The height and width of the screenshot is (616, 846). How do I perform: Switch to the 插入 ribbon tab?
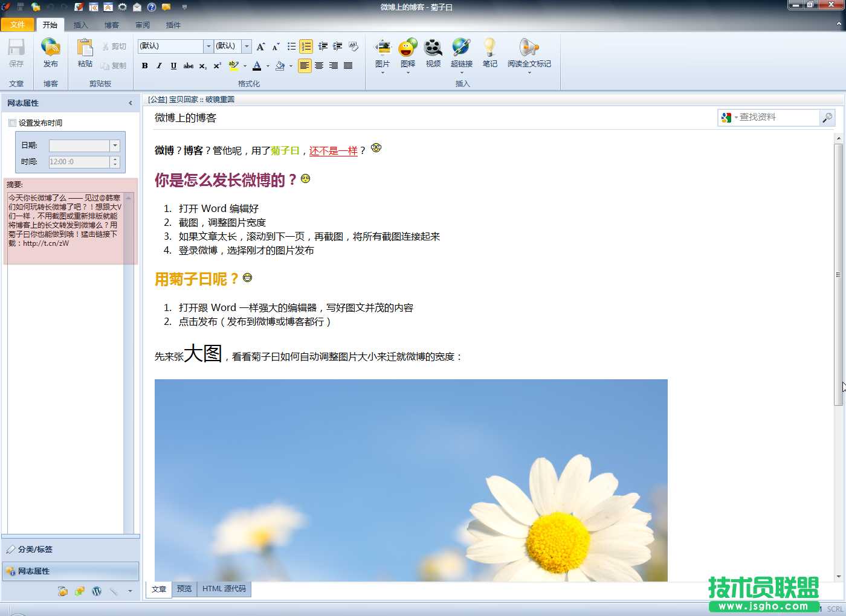pos(80,25)
